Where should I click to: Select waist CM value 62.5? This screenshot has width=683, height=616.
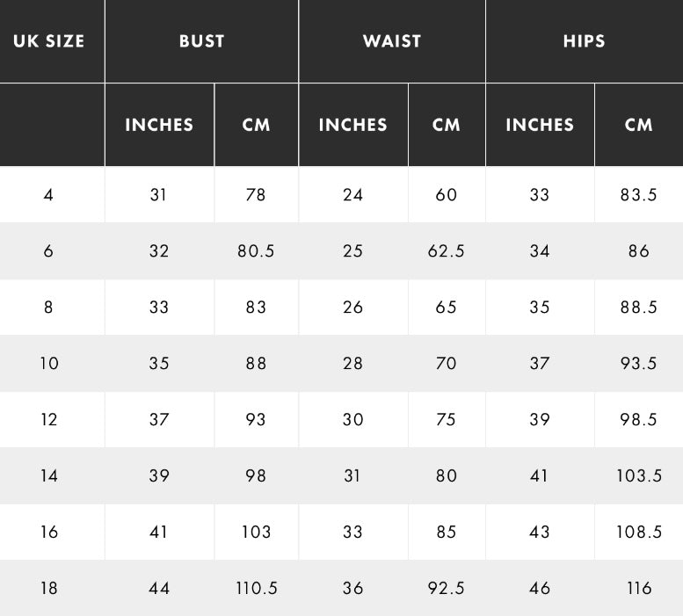coord(447,250)
